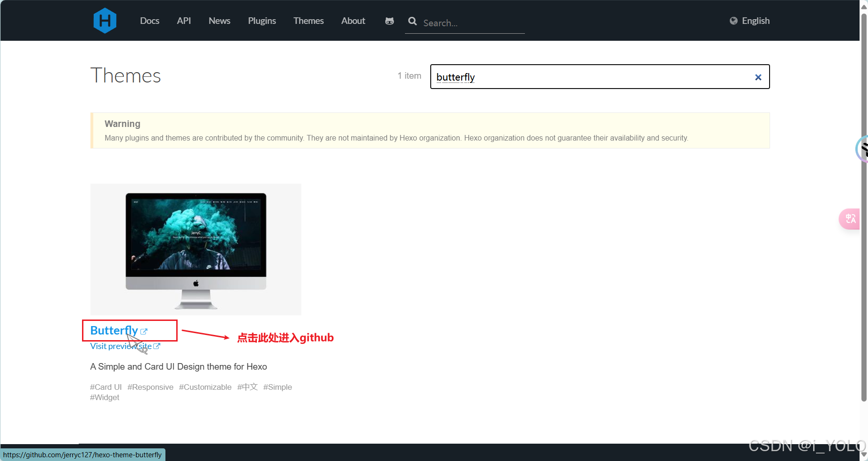868x461 pixels.
Task: Select the News nav item
Action: [x=219, y=21]
